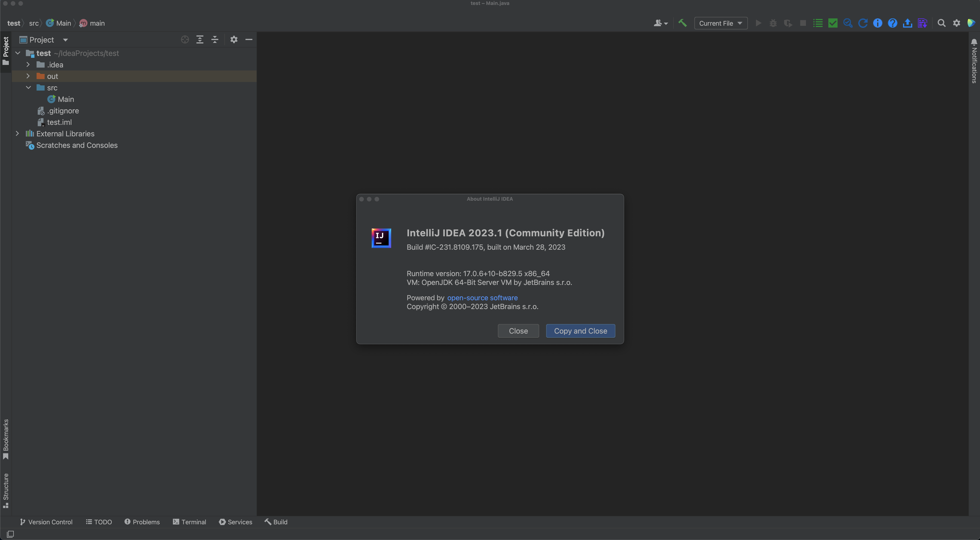Run the current file with the play icon
The height and width of the screenshot is (540, 980).
tap(758, 23)
